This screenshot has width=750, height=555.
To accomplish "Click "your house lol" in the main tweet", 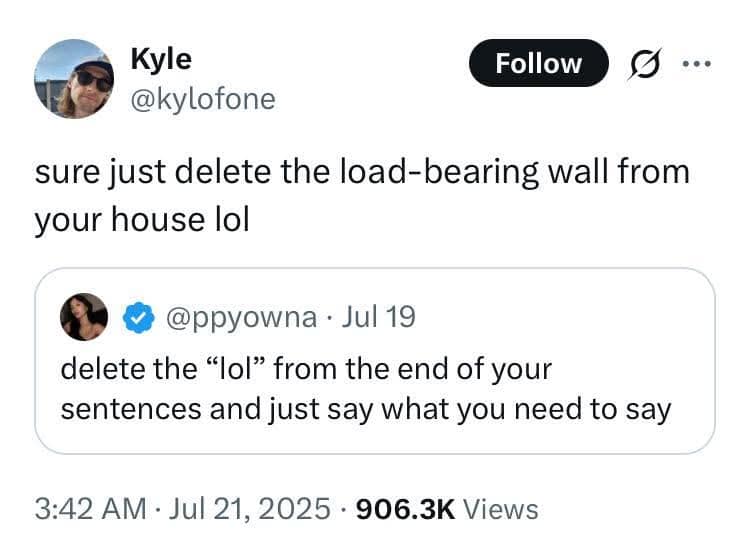I will click(x=141, y=218).
